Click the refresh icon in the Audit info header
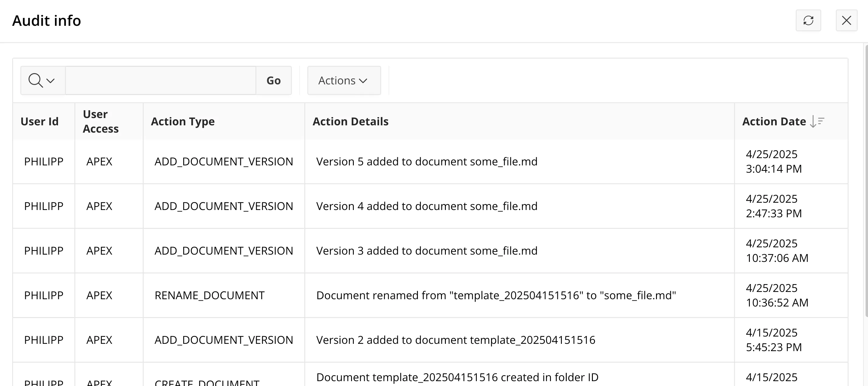The image size is (868, 386). coord(808,21)
